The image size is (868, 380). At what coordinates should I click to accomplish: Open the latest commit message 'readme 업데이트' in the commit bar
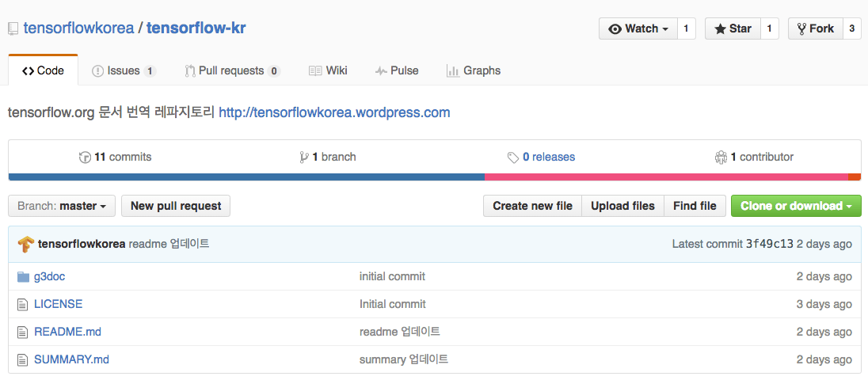pos(169,244)
